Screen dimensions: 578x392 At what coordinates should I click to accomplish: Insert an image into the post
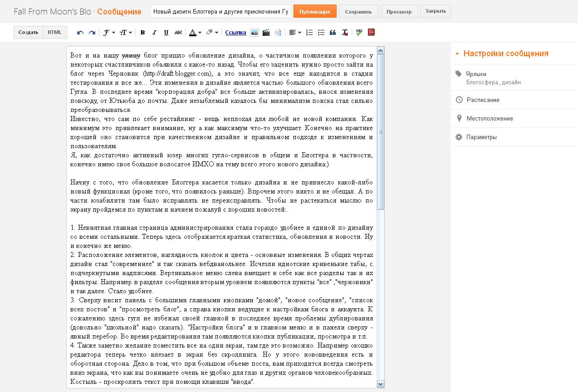point(255,33)
